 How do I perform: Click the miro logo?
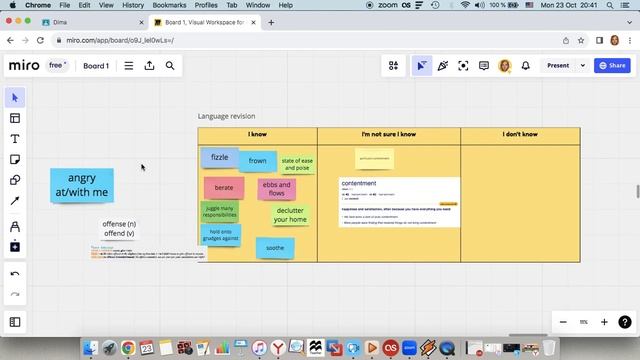point(24,65)
